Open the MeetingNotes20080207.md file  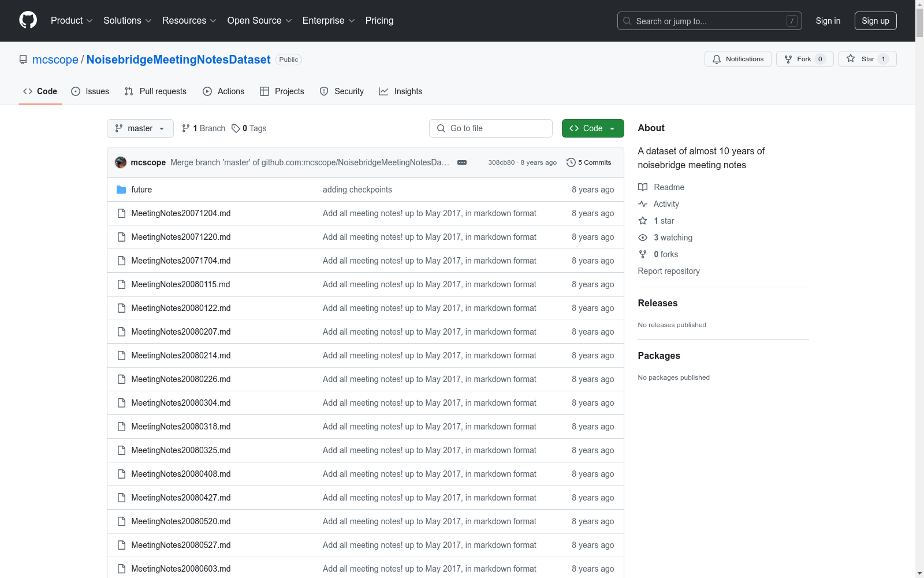coord(181,332)
